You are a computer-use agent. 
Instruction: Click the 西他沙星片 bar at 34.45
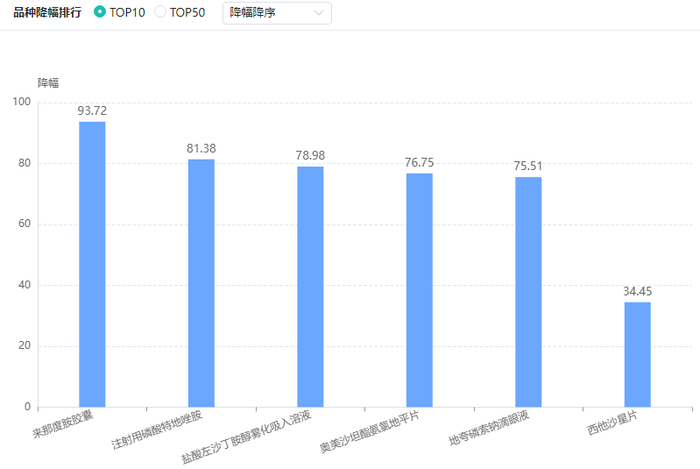[x=638, y=354]
